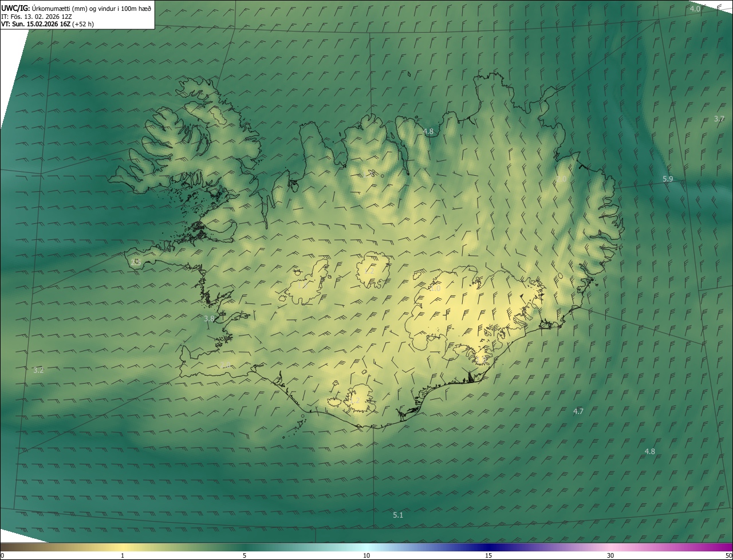The width and height of the screenshot is (733, 560).
Task: Click the 0 tick on the colour scale
Action: (x=2, y=556)
